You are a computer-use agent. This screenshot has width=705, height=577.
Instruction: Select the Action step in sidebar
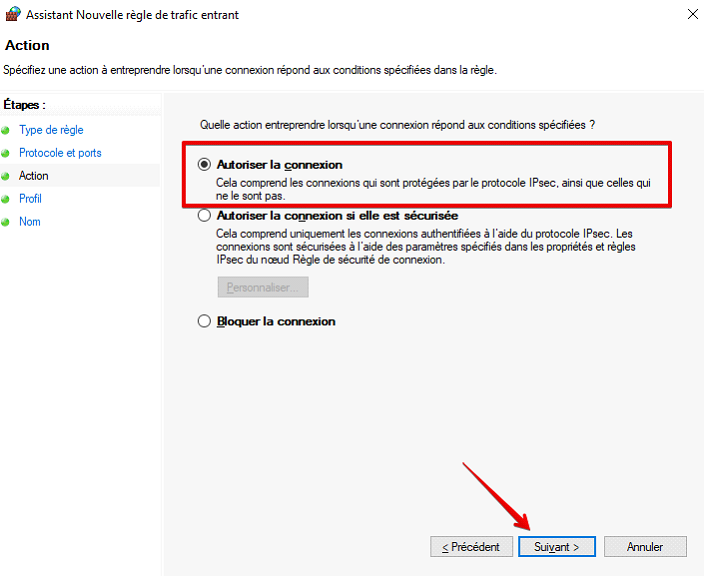coord(34,176)
